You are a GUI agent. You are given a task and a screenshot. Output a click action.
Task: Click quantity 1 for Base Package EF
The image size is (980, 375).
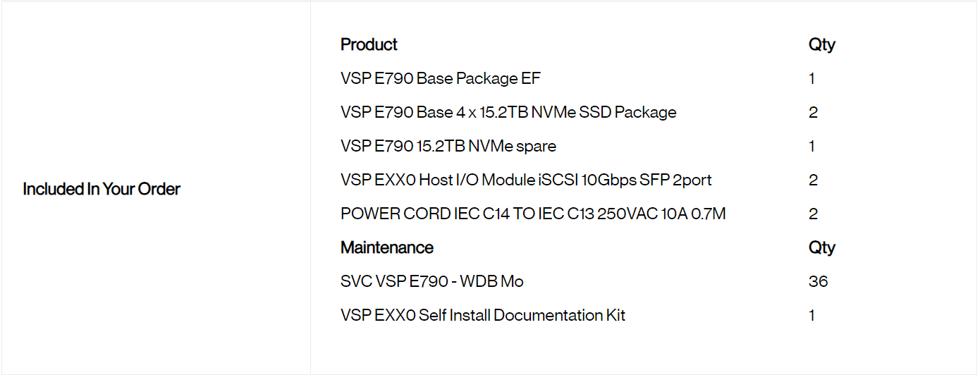coord(812,78)
